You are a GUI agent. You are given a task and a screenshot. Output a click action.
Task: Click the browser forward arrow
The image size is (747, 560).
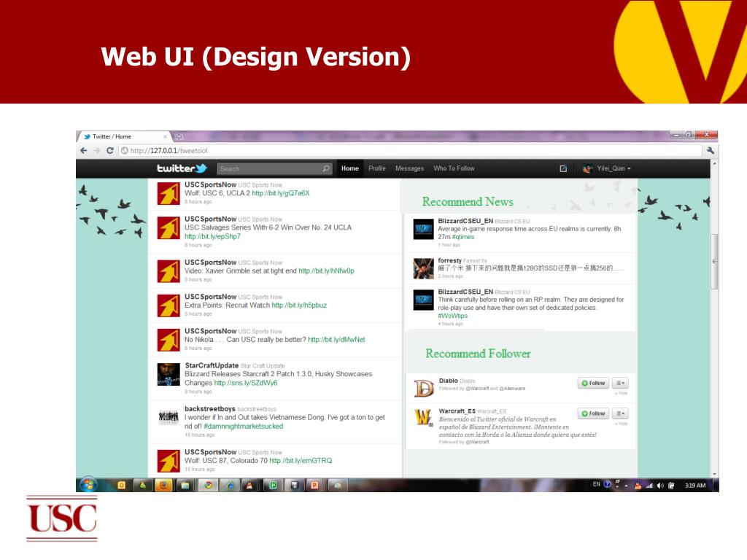pos(97,150)
